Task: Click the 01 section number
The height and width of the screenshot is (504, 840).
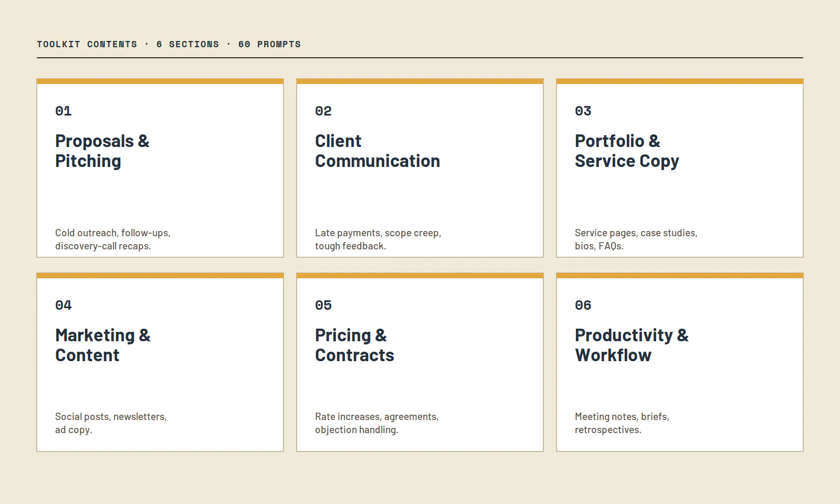Action: point(64,111)
